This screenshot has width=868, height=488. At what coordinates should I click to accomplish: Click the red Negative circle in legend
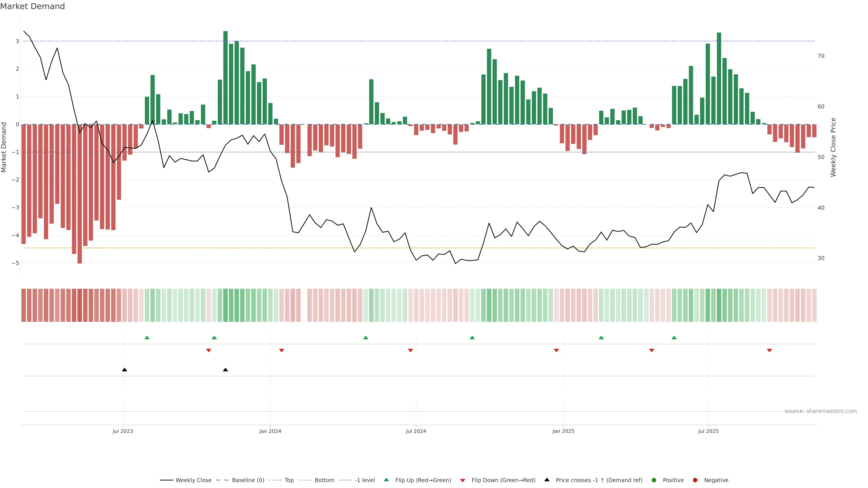click(x=695, y=480)
